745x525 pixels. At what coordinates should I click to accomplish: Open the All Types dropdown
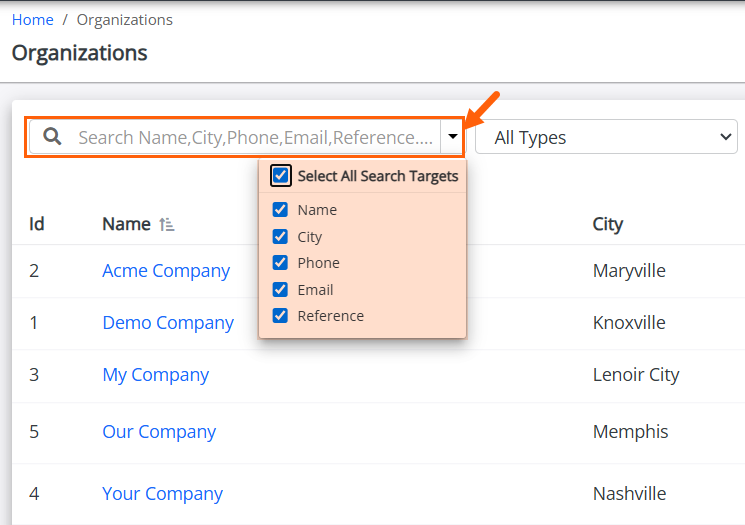[606, 137]
